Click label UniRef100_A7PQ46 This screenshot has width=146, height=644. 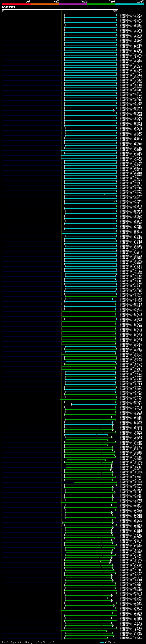(131, 65)
